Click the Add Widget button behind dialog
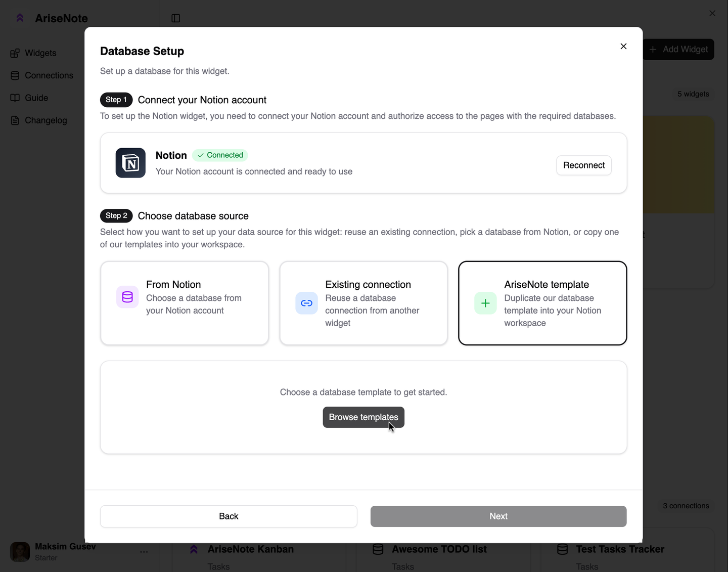The width and height of the screenshot is (728, 572). coord(678,50)
